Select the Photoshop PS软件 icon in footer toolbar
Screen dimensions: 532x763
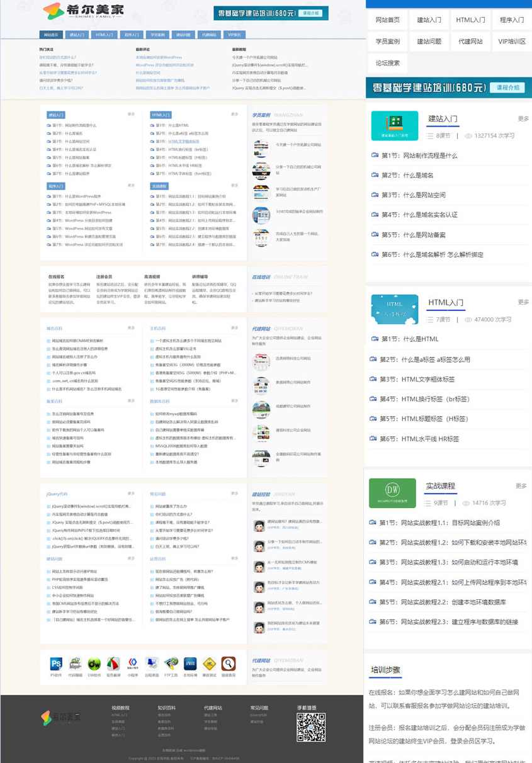[x=55, y=664]
